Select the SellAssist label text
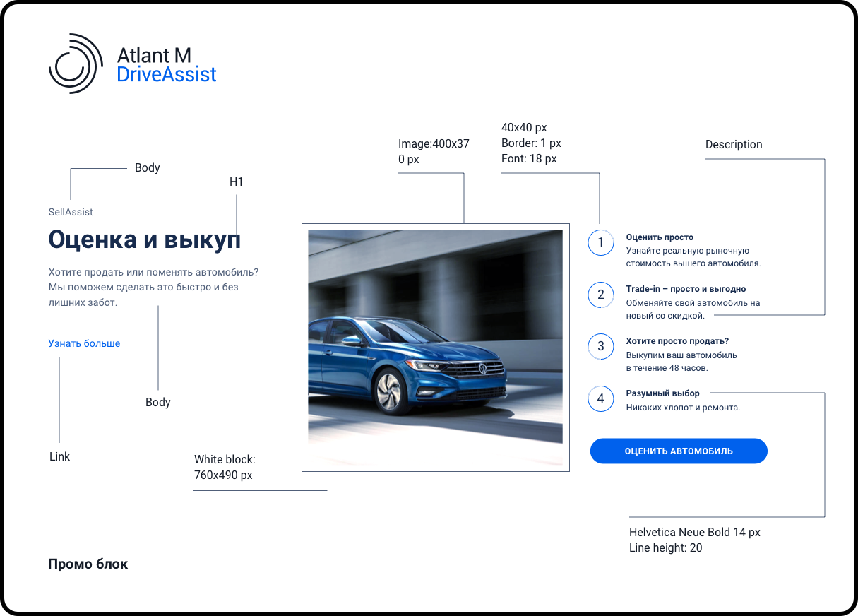This screenshot has height=616, width=858. tap(71, 212)
